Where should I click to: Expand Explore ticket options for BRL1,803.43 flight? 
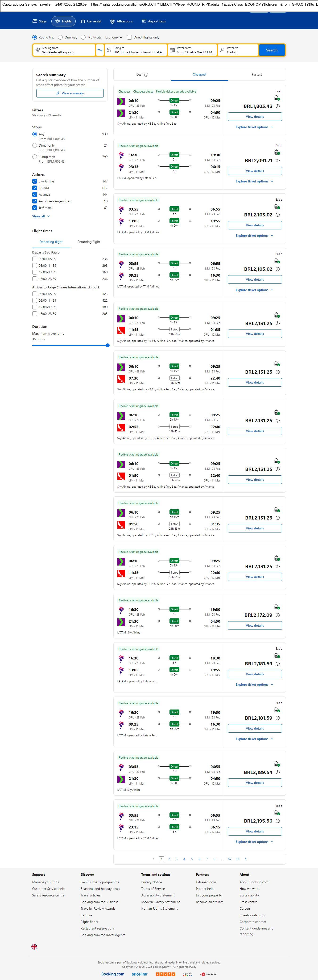[x=255, y=127]
